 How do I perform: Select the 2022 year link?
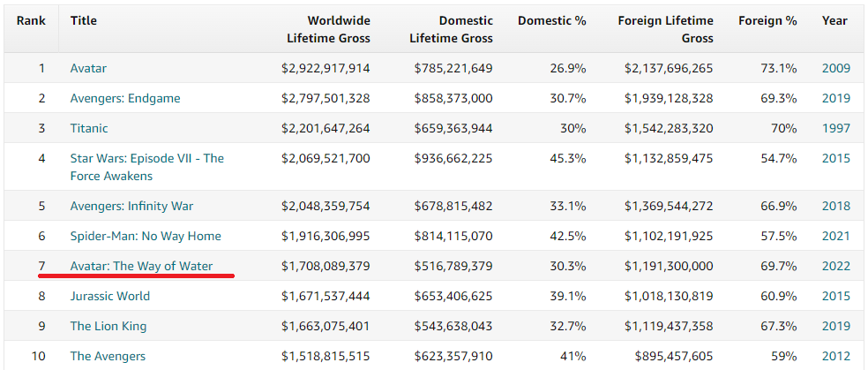tap(835, 266)
